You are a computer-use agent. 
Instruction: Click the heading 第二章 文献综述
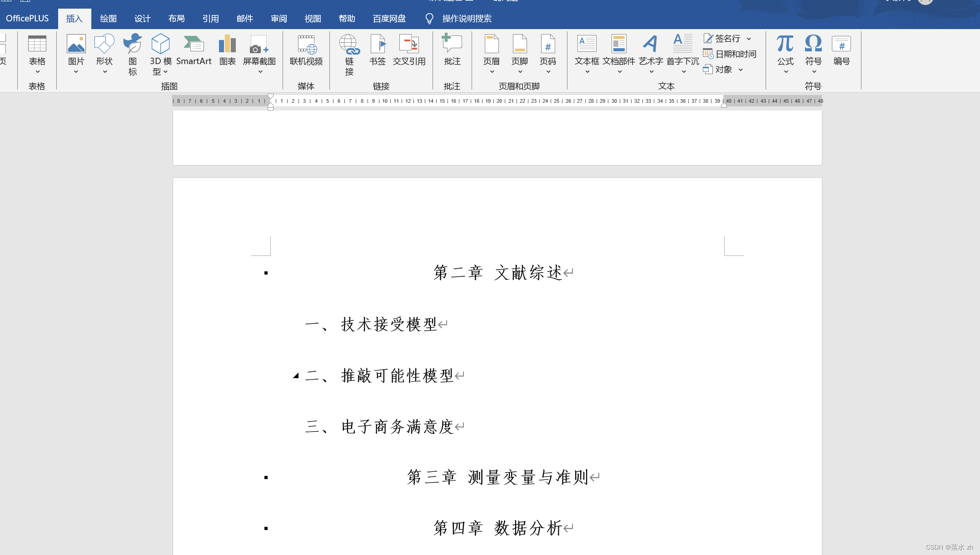click(498, 273)
